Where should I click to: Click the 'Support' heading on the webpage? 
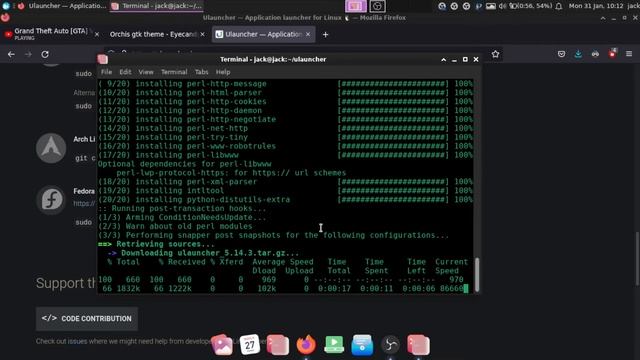tap(66, 283)
